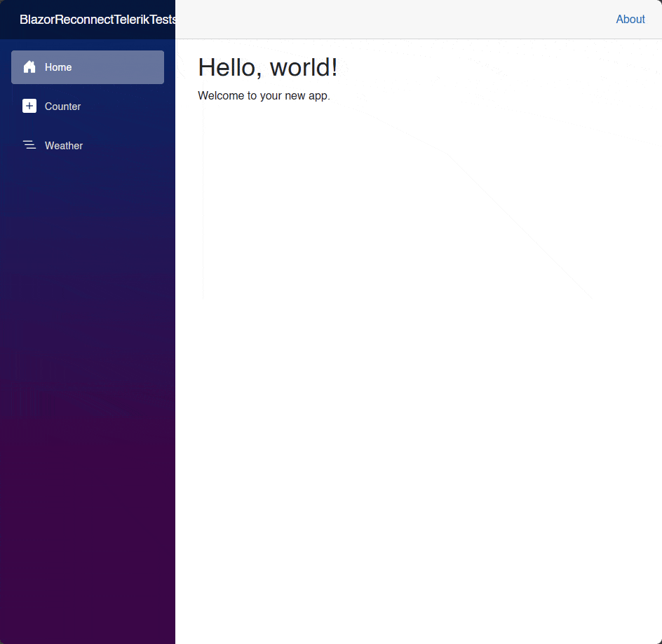
Task: Choose Weather in the sidebar menu
Action: coord(63,145)
